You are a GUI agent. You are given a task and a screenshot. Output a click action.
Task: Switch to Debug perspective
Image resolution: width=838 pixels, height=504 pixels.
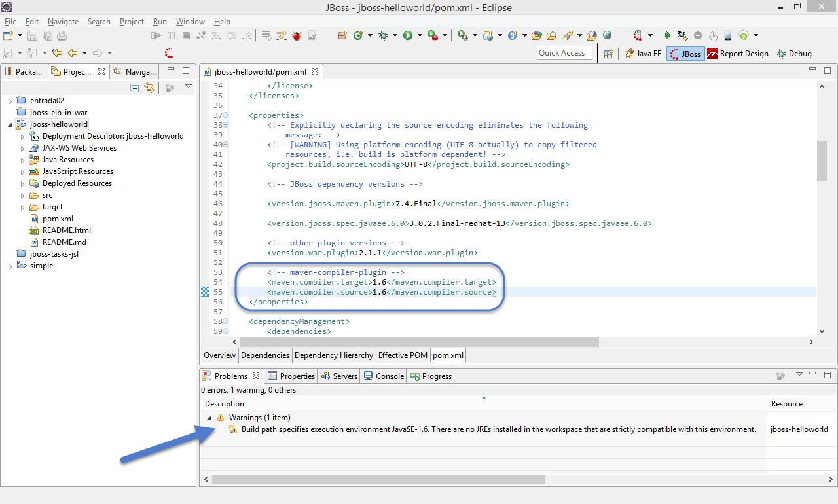click(x=793, y=54)
